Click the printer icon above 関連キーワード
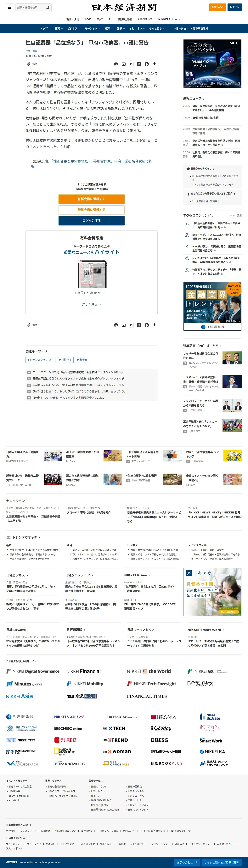The height and width of the screenshot is (868, 248). point(116,325)
